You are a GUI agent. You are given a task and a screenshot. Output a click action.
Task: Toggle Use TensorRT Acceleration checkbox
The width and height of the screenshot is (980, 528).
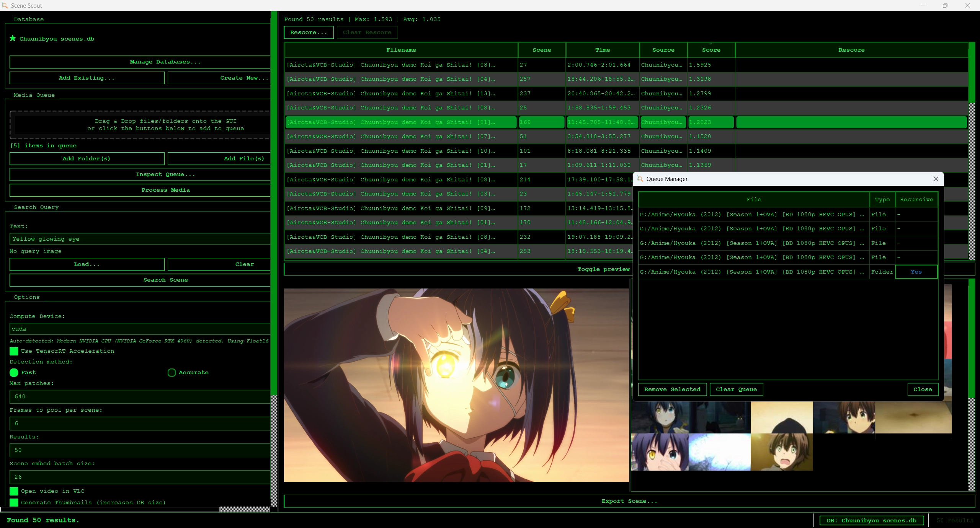[14, 351]
